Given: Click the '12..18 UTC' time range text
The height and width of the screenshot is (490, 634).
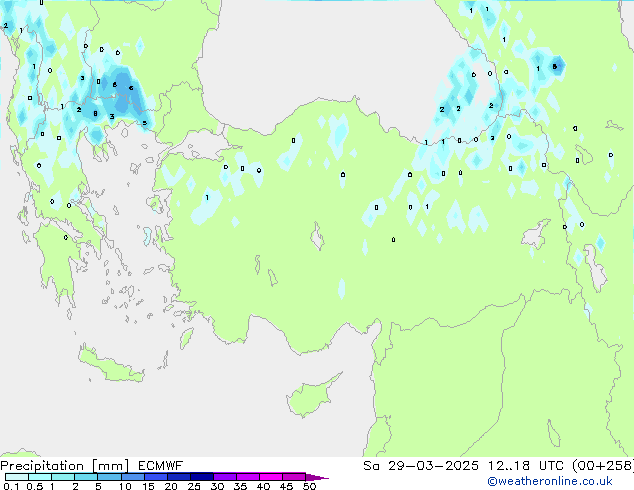Looking at the screenshot, I should click(526, 466).
